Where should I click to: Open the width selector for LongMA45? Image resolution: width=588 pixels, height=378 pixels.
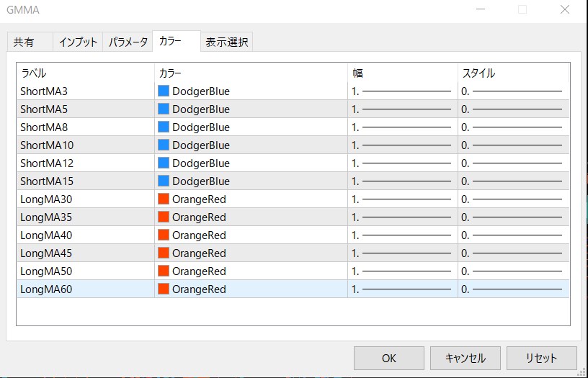coord(403,253)
